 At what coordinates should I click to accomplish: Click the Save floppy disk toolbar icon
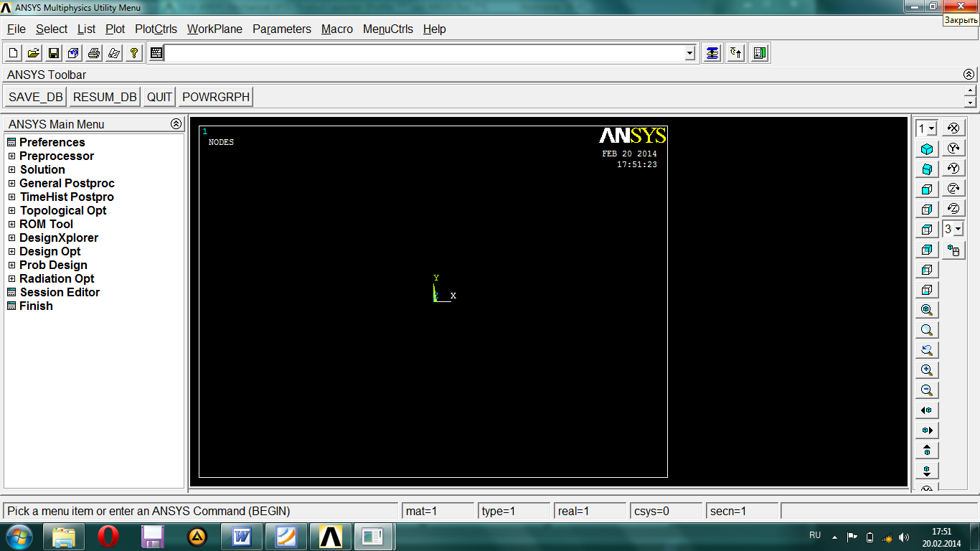click(x=53, y=53)
